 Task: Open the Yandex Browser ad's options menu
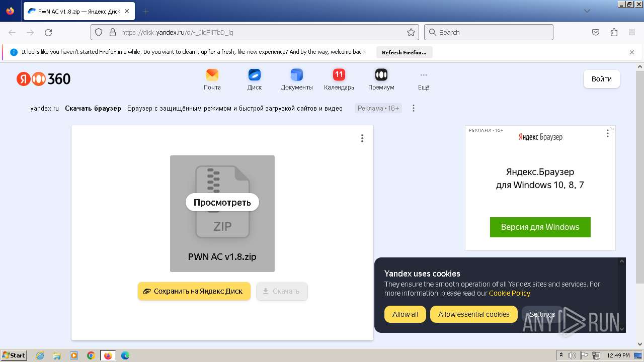pyautogui.click(x=608, y=133)
